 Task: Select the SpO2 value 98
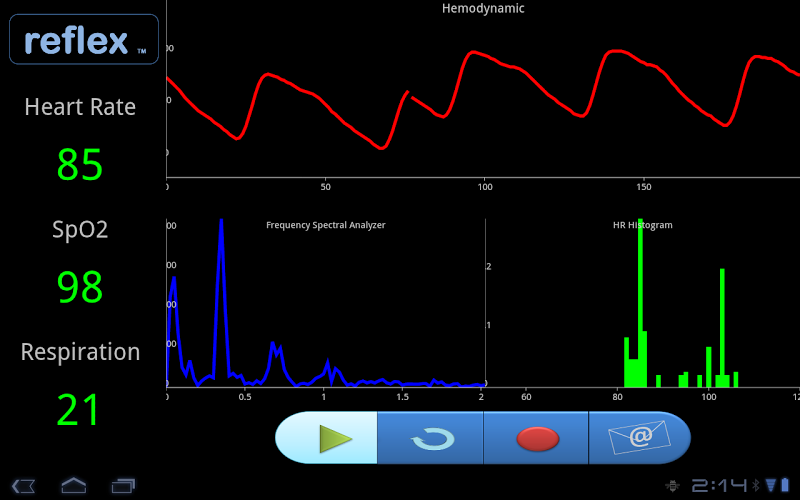[x=80, y=287]
